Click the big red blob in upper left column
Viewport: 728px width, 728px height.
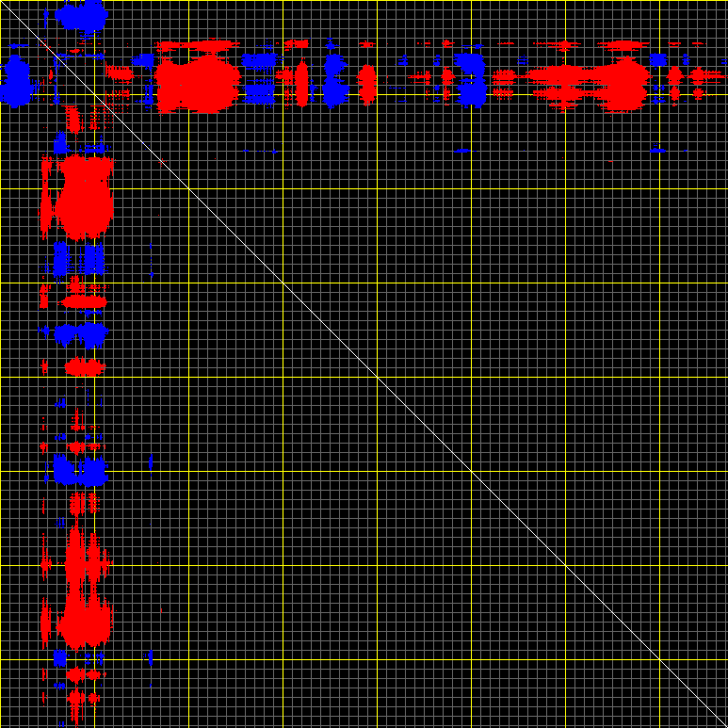click(85, 198)
